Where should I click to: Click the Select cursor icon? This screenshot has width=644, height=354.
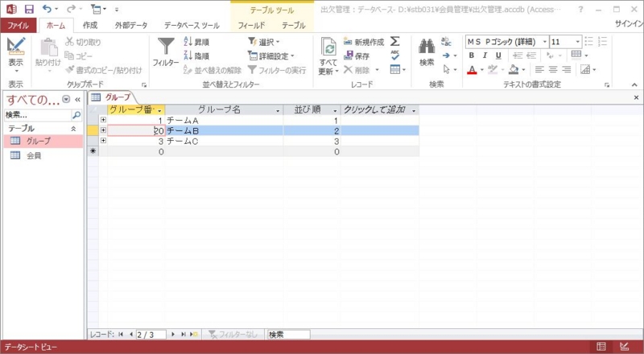447,69
